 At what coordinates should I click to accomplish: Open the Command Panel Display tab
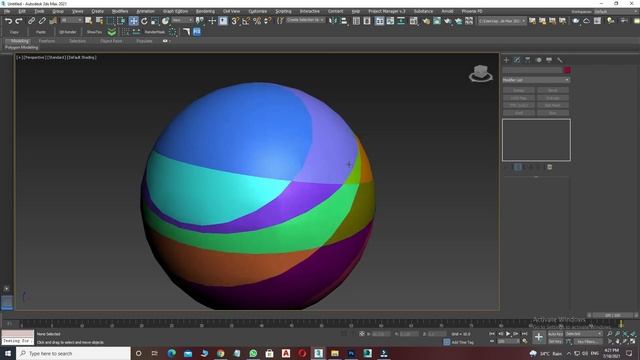[x=549, y=60]
